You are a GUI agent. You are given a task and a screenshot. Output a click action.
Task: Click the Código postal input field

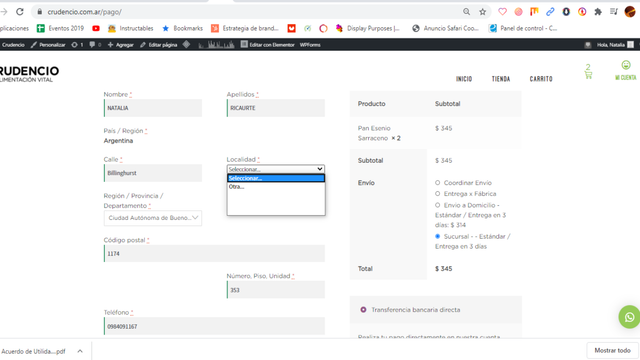214,253
